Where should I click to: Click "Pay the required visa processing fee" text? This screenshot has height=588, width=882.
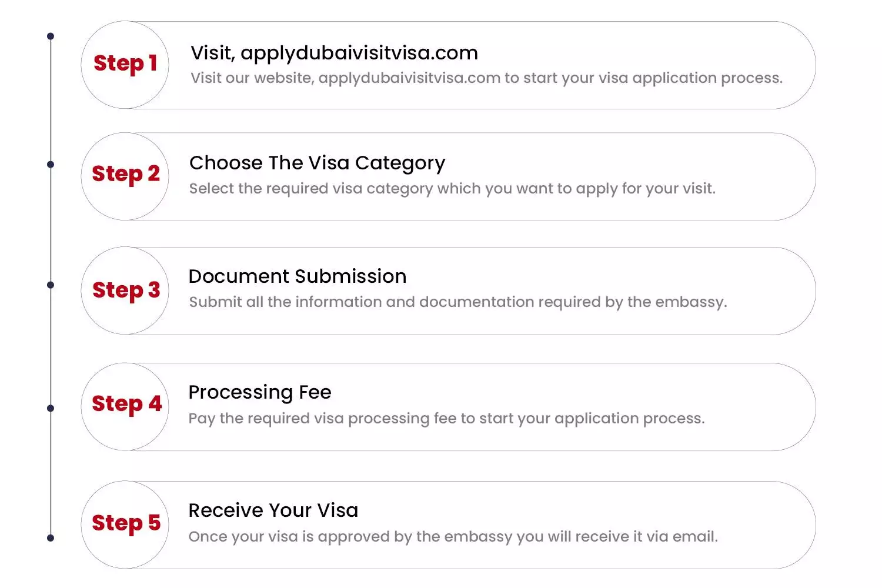[x=446, y=419]
